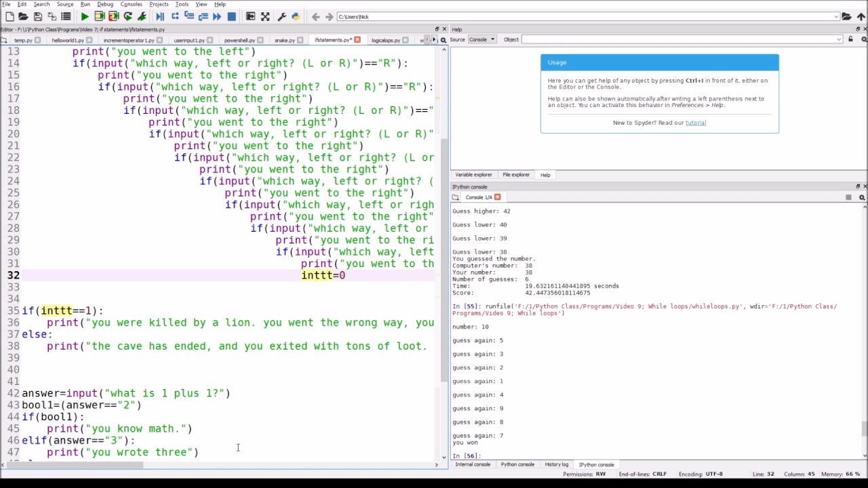The width and height of the screenshot is (868, 488).
Task: Close the ifstatements.py tab
Action: click(358, 40)
